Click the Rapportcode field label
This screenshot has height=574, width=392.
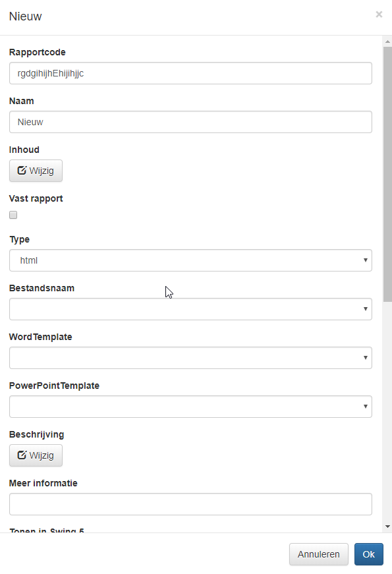[38, 52]
